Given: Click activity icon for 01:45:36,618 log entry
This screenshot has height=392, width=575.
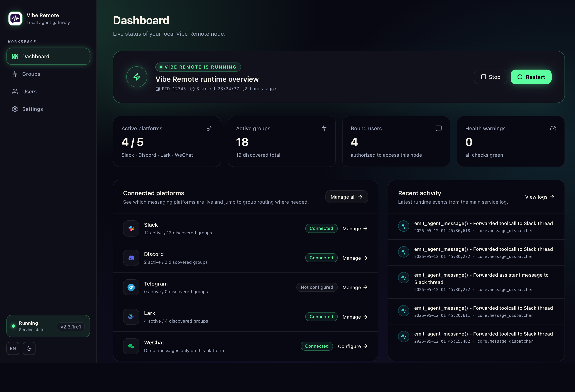Looking at the screenshot, I should pos(404,226).
